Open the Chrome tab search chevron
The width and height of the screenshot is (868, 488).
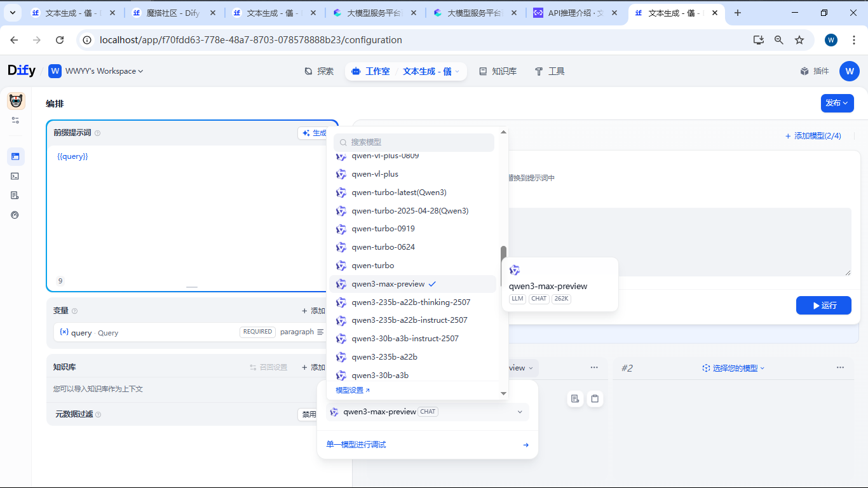[x=13, y=13]
